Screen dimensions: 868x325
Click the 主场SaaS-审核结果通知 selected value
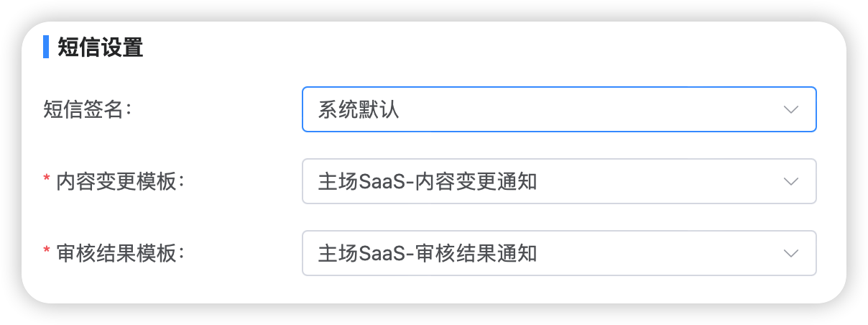[x=428, y=254]
